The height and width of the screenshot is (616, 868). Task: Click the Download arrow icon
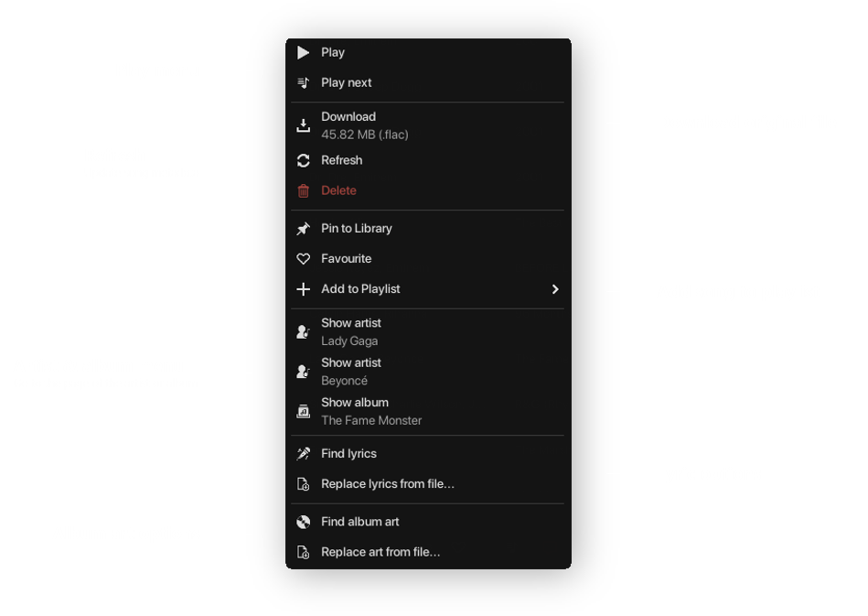304,126
